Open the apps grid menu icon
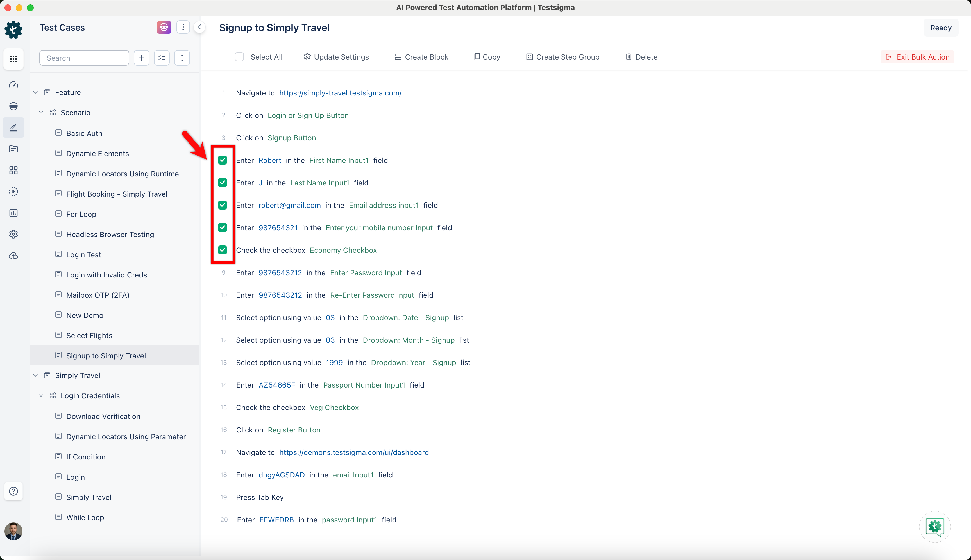 (x=13, y=59)
